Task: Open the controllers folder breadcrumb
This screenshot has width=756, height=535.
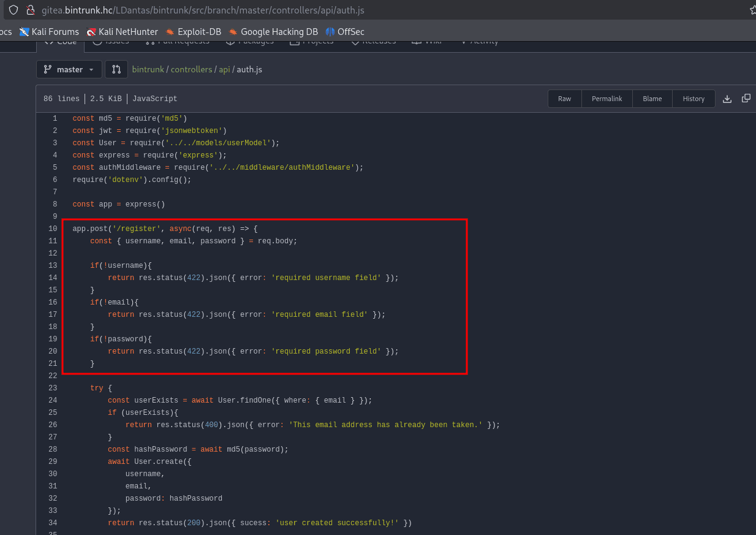Action: 191,69
